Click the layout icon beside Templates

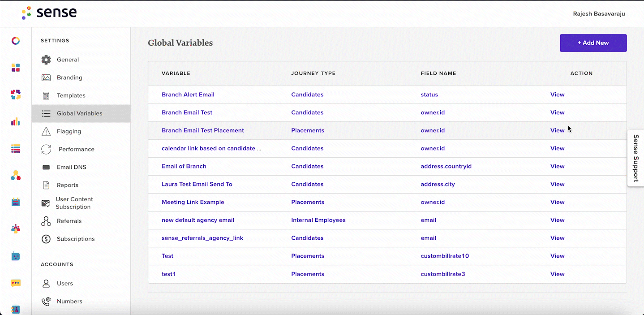click(46, 95)
